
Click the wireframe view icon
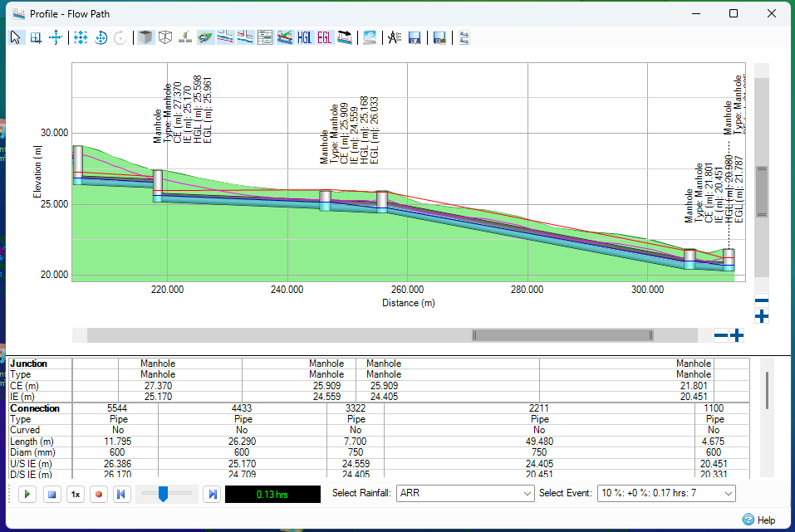pos(165,37)
